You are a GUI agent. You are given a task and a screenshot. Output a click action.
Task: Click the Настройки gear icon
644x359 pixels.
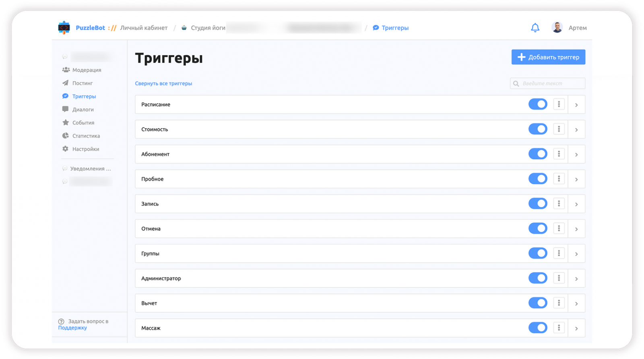66,149
